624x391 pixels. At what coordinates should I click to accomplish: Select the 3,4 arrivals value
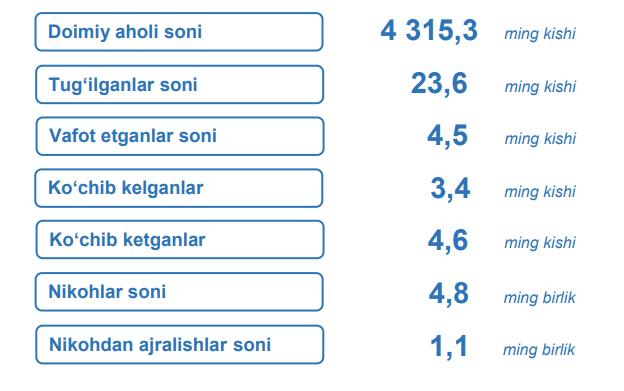450,189
